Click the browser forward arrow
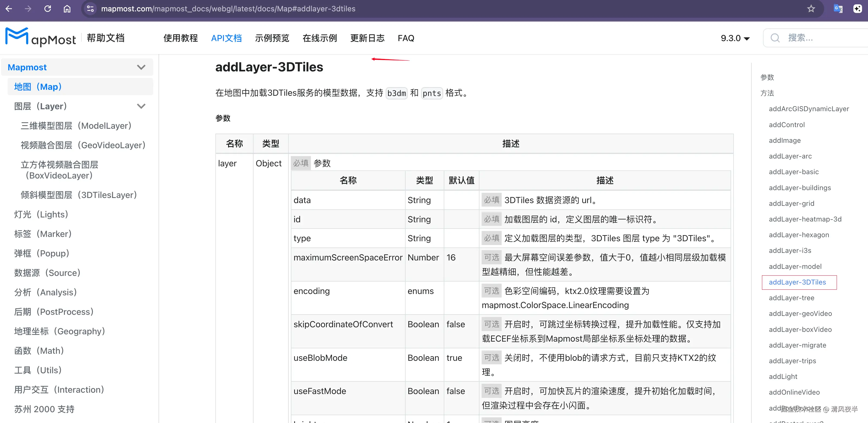The width and height of the screenshot is (868, 423). coord(28,9)
